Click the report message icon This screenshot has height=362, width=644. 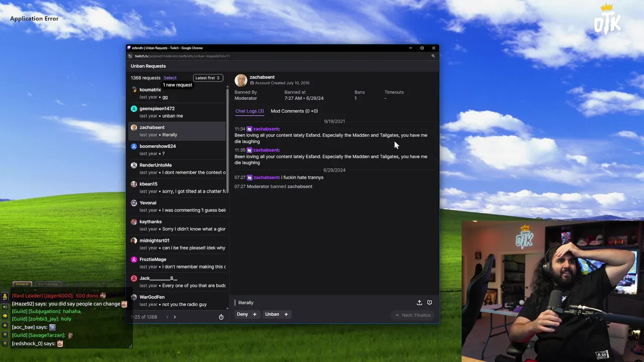(x=429, y=303)
